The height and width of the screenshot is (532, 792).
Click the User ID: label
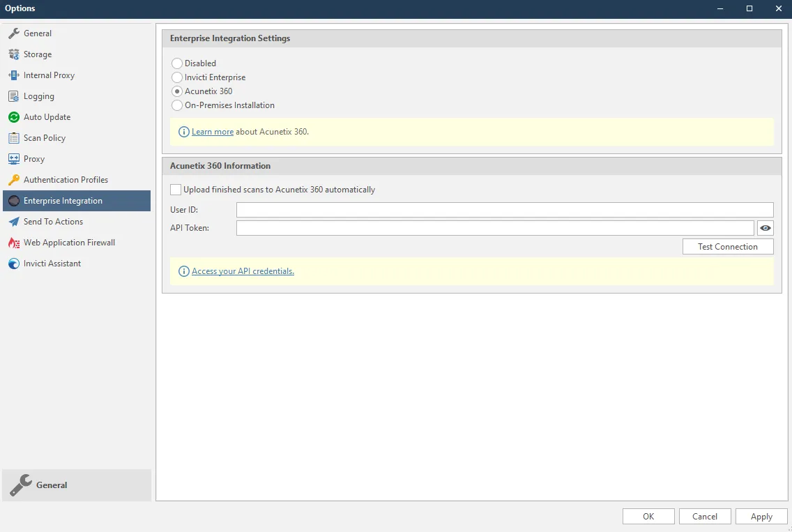click(x=184, y=210)
